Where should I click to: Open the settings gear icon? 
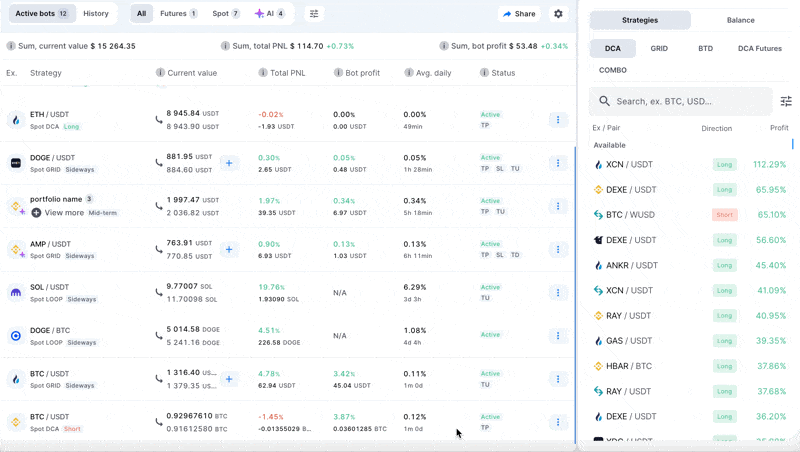(558, 14)
